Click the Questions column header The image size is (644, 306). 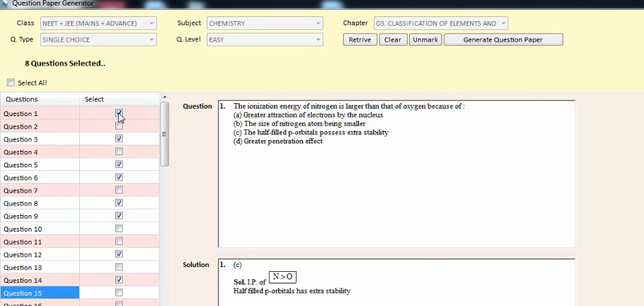tap(40, 100)
